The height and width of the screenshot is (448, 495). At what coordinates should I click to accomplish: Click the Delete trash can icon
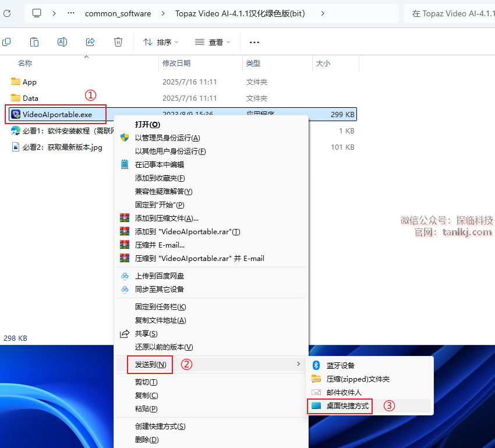[x=118, y=42]
